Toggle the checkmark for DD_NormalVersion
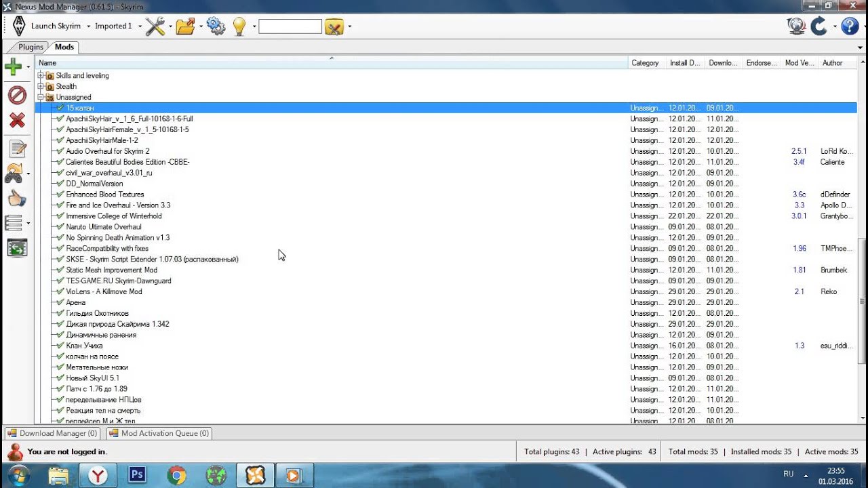 (60, 184)
